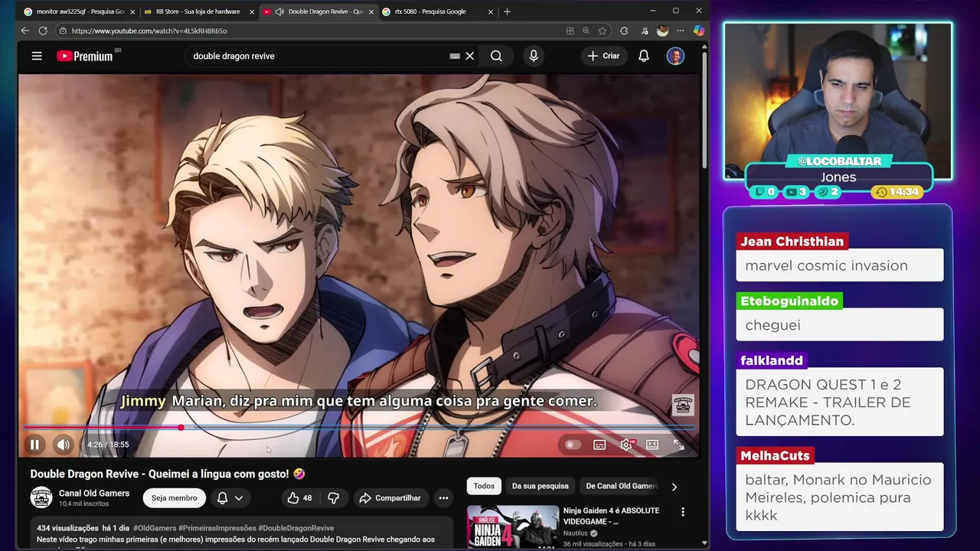Viewport: 980px width, 551px height.
Task: Open the on-screen keyboard in search box
Action: [x=455, y=56]
